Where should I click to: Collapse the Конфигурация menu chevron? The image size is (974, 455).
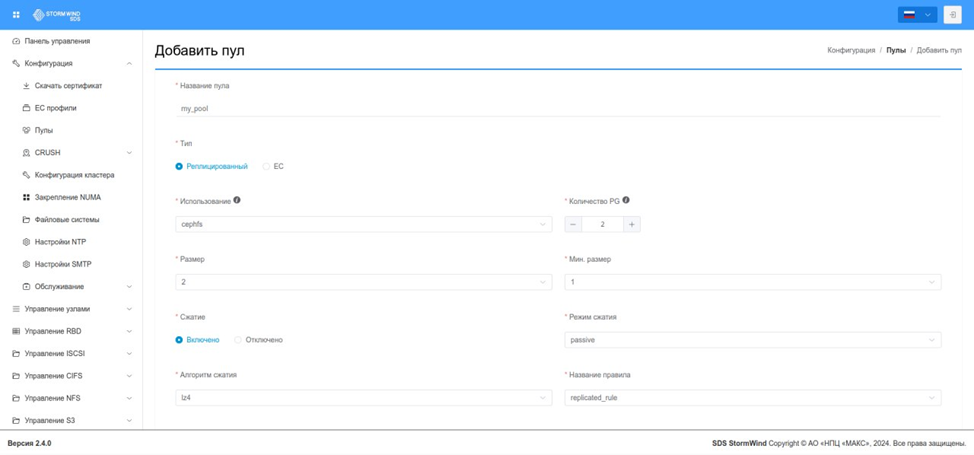[129, 63]
